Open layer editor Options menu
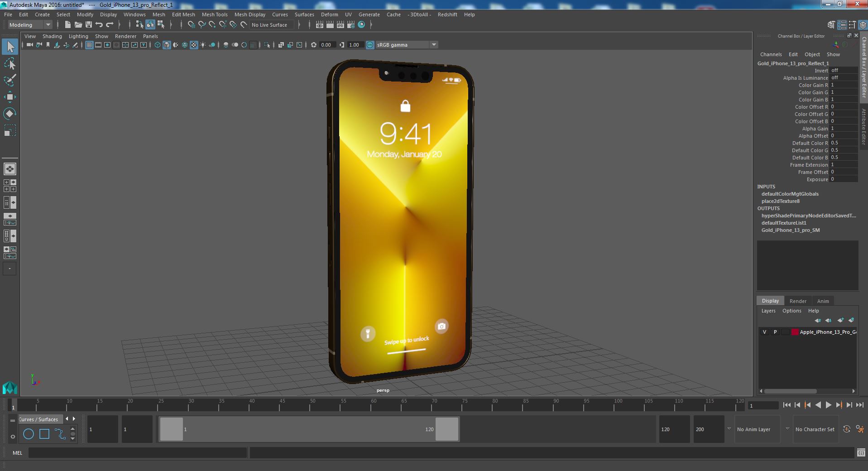 [791, 311]
